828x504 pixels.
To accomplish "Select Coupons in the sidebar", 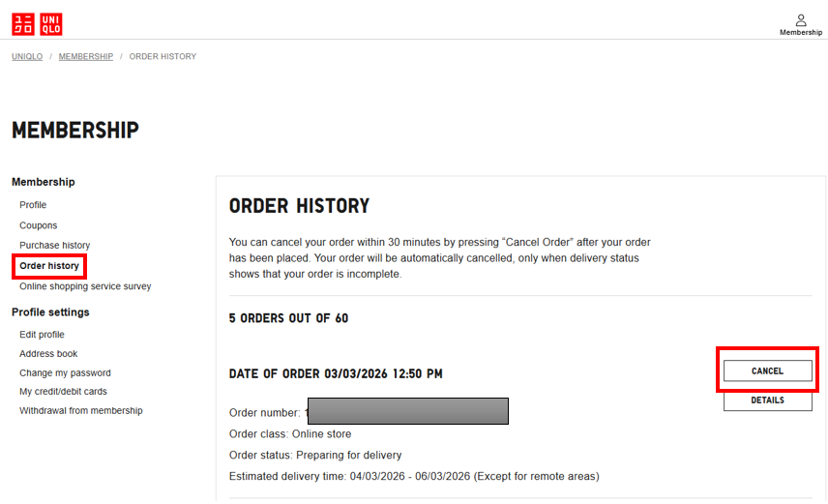I will point(39,225).
